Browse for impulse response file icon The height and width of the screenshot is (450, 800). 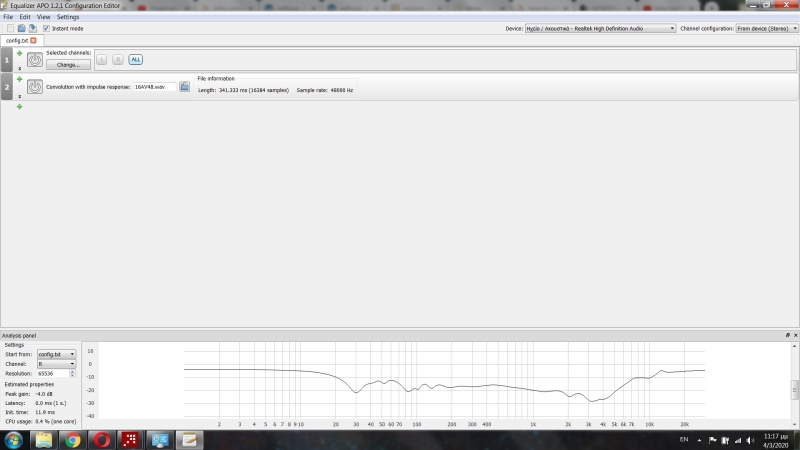click(185, 87)
